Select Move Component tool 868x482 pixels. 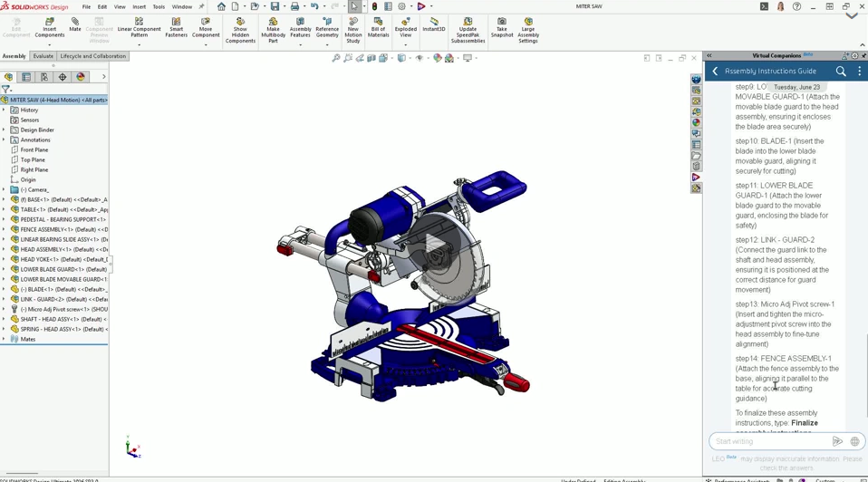coord(206,28)
